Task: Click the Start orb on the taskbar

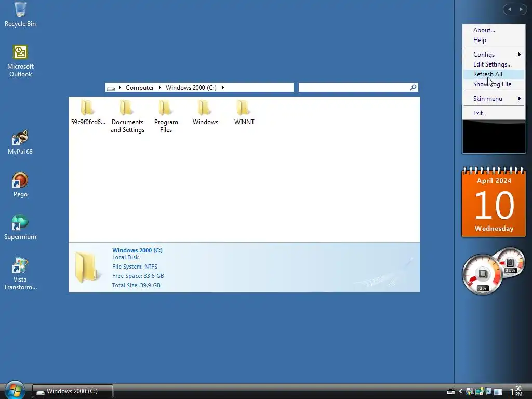Action: click(15, 390)
